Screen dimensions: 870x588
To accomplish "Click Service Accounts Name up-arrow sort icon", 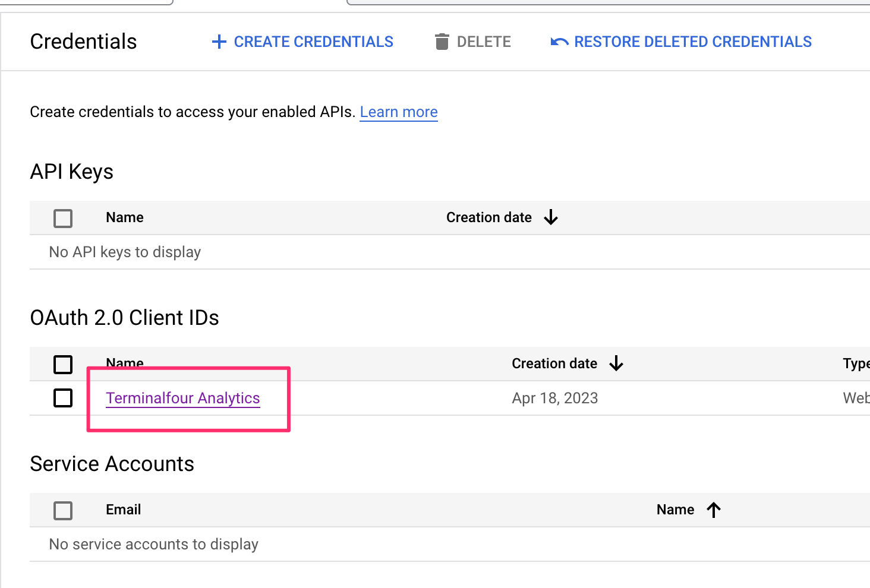I will 714,510.
